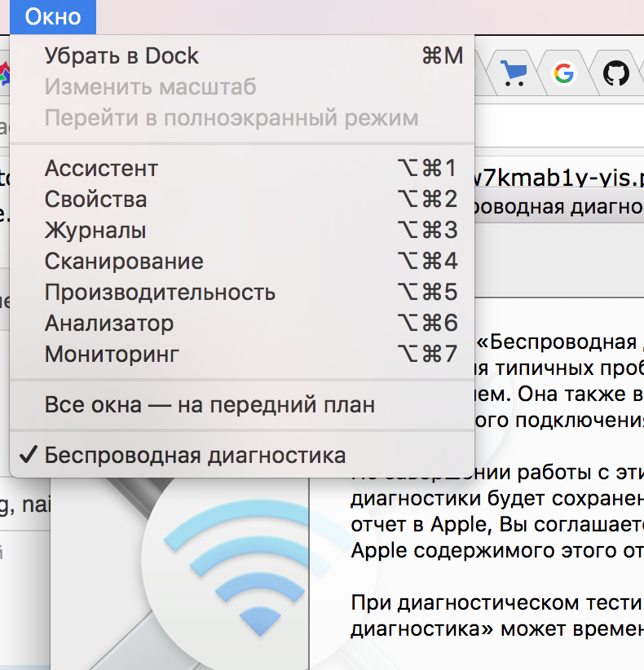Switch to the GitHub browser tab
The image size is (644, 670).
[x=615, y=75]
